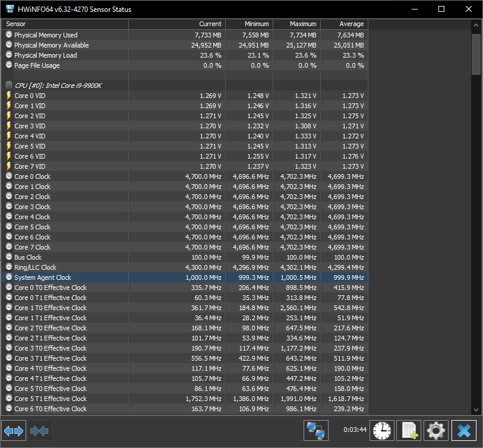Click the icon next to System Agent Clock
The image size is (483, 448).
click(x=9, y=277)
